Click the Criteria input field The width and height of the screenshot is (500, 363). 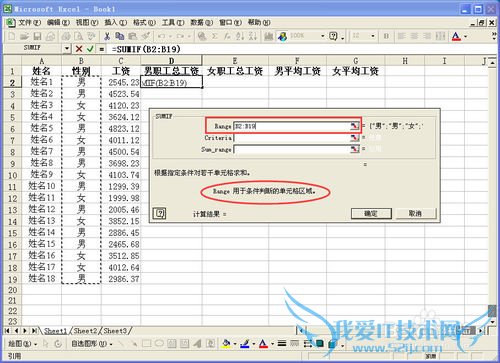(x=292, y=138)
